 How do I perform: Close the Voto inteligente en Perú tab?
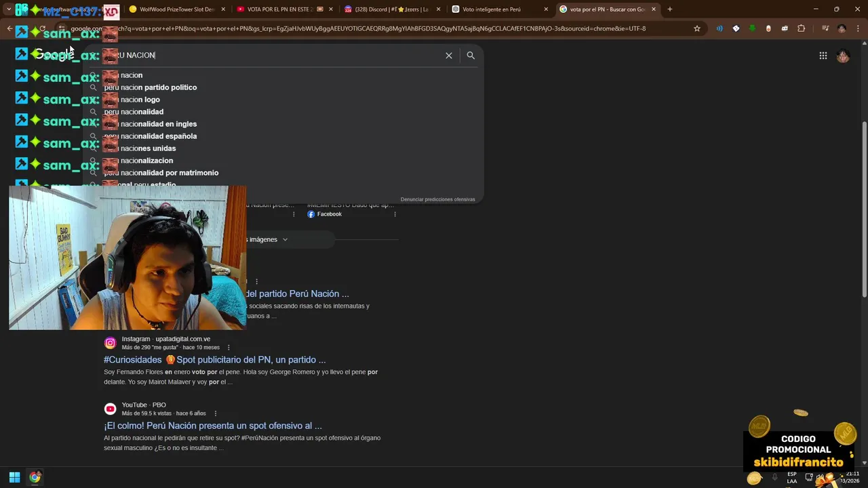coord(546,9)
